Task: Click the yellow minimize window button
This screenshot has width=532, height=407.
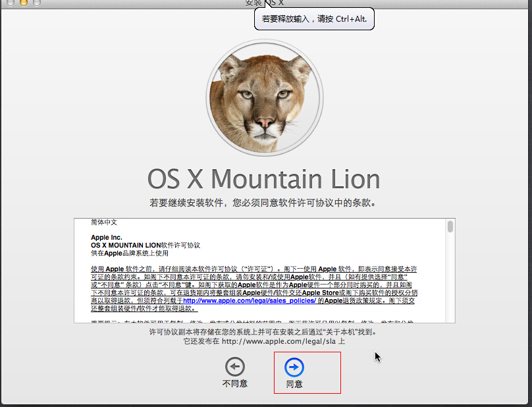Action: (24, 3)
